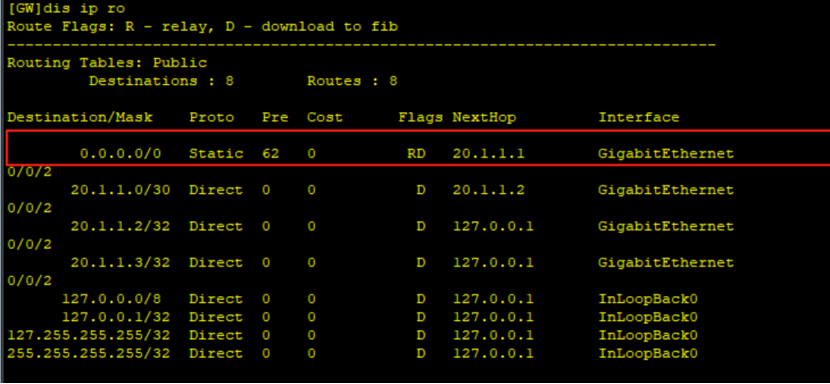Select preference value 62

pyautogui.click(x=271, y=154)
